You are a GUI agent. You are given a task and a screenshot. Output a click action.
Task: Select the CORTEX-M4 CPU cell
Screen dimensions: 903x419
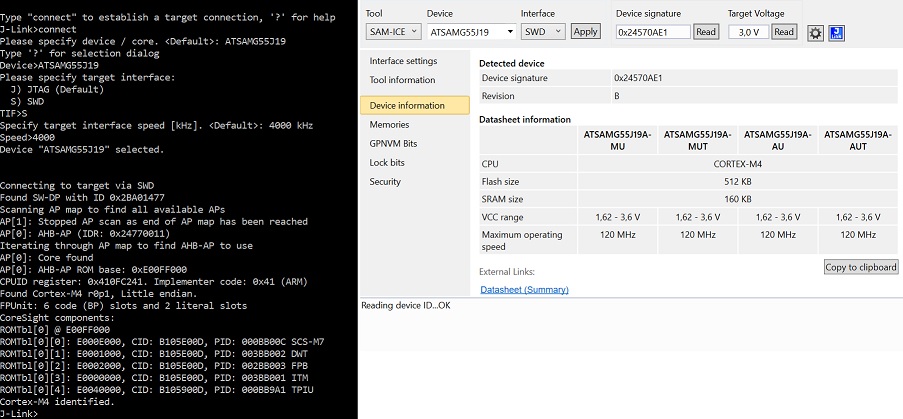tap(738, 164)
